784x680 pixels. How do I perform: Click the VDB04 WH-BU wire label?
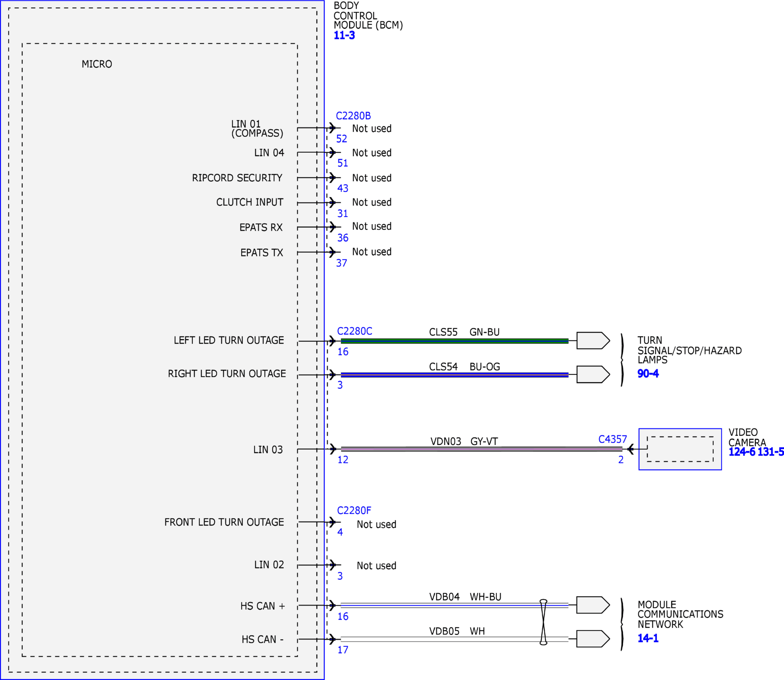tap(465, 597)
